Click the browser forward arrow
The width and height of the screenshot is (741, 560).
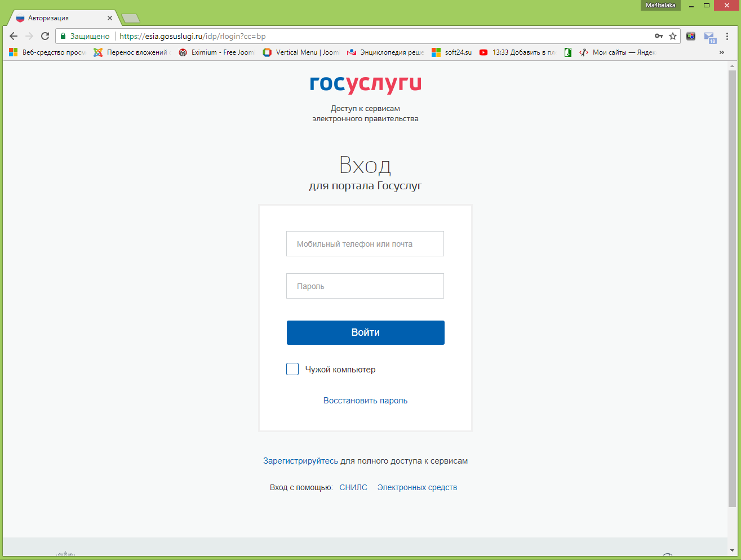click(x=29, y=36)
